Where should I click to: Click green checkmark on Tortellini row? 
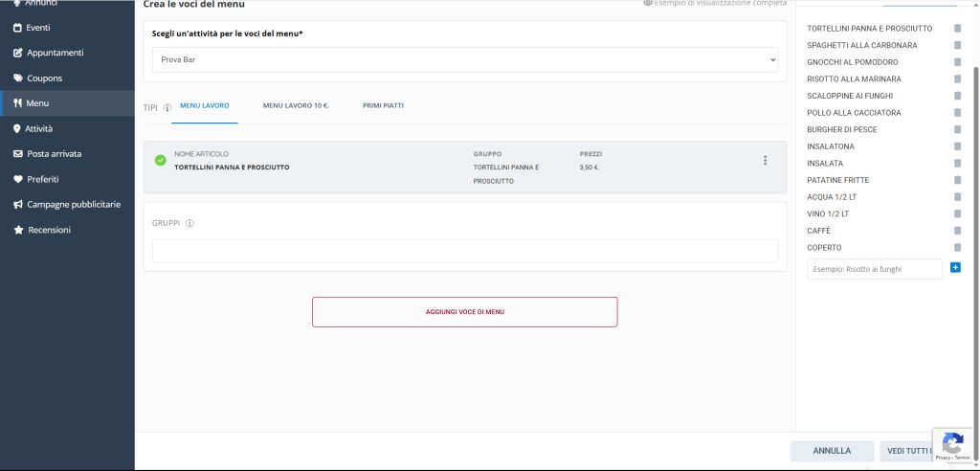160,160
